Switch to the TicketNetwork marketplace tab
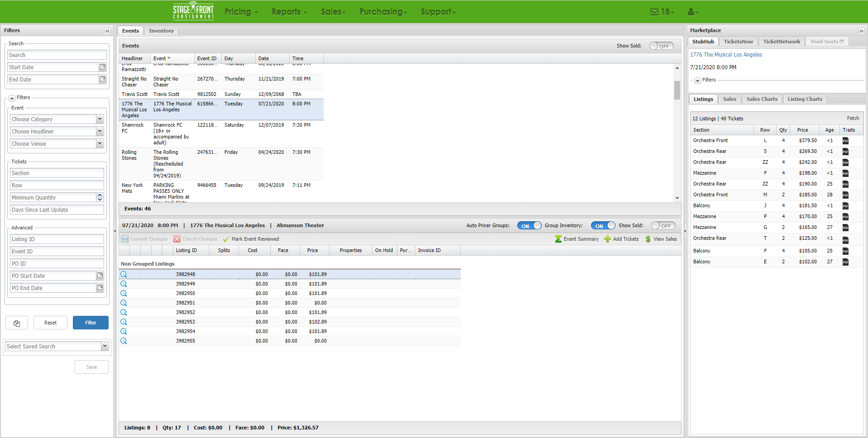 (782, 42)
